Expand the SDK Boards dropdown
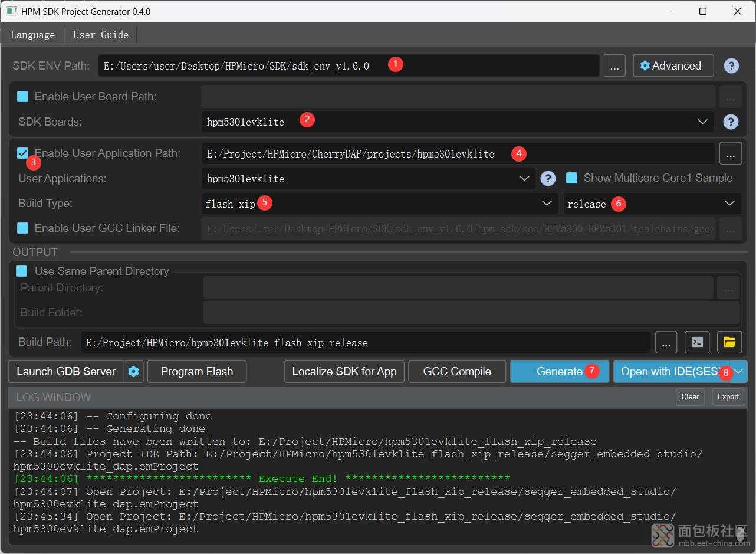Image resolution: width=756 pixels, height=554 pixels. click(x=702, y=122)
